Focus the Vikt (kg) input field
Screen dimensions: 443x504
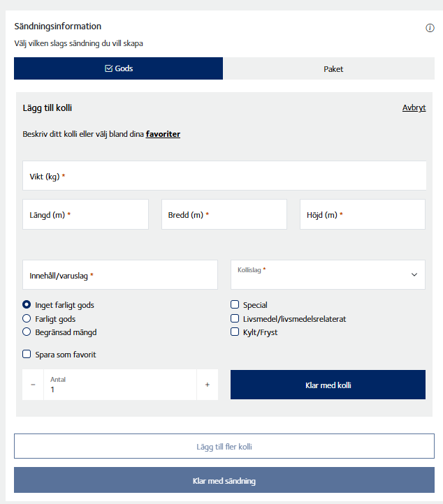coord(224,177)
